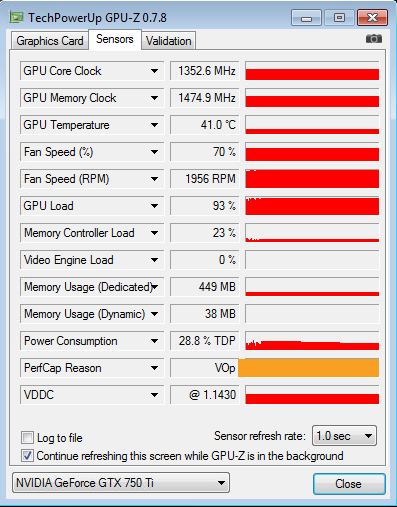The width and height of the screenshot is (397, 507).
Task: Maximize the GPU-Z window
Action: 339,18
